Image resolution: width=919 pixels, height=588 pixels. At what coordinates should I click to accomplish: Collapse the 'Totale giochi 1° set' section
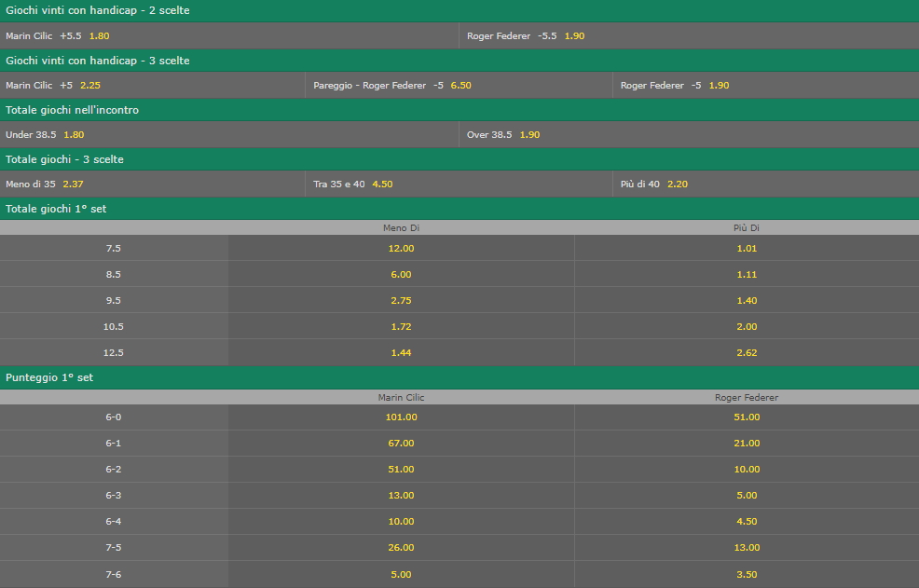[459, 209]
